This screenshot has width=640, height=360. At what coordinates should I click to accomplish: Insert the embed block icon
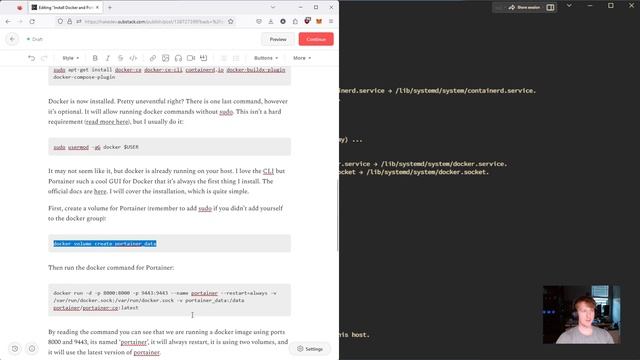point(204,58)
